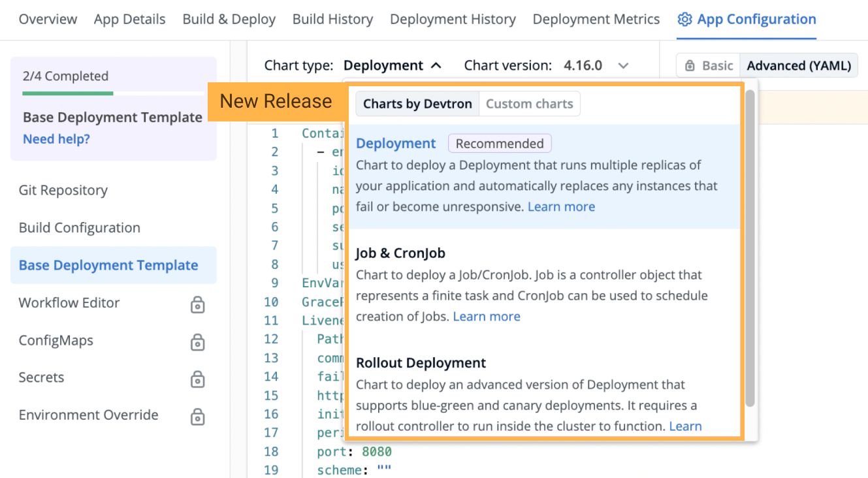This screenshot has height=478, width=868.
Task: Open the Deployment Metrics tab
Action: click(596, 20)
